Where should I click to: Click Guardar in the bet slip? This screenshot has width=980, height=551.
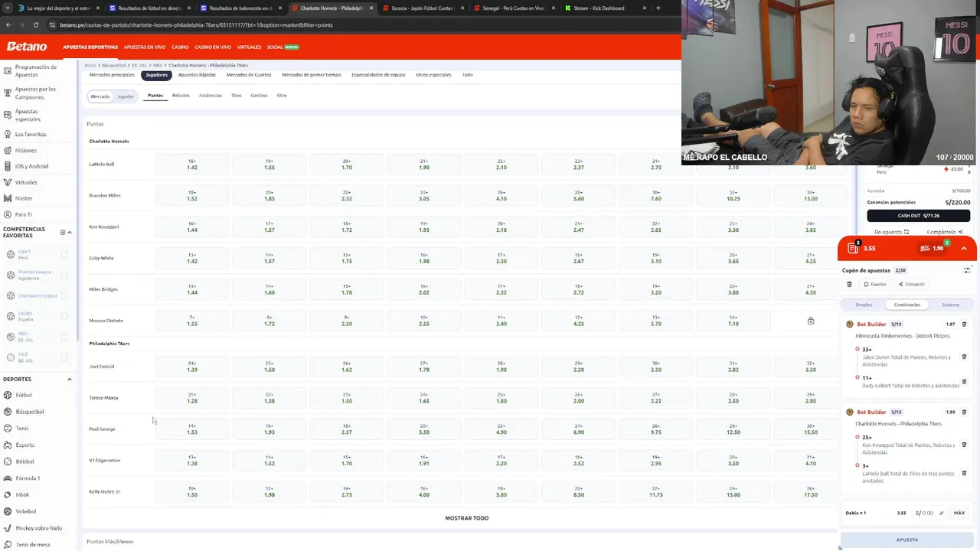(875, 284)
